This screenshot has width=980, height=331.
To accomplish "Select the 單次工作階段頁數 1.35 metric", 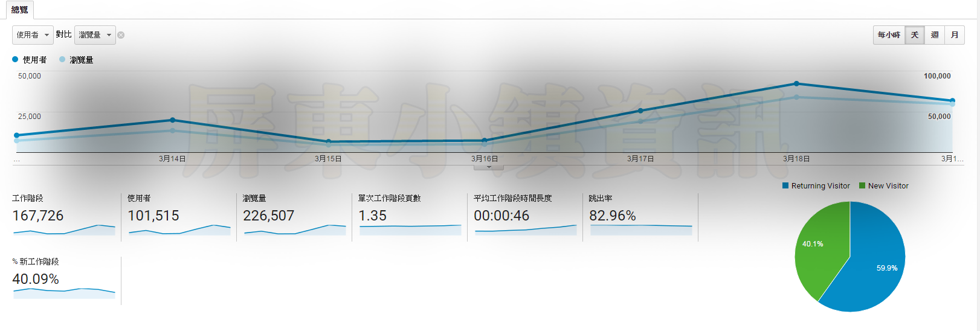I will 410,217.
